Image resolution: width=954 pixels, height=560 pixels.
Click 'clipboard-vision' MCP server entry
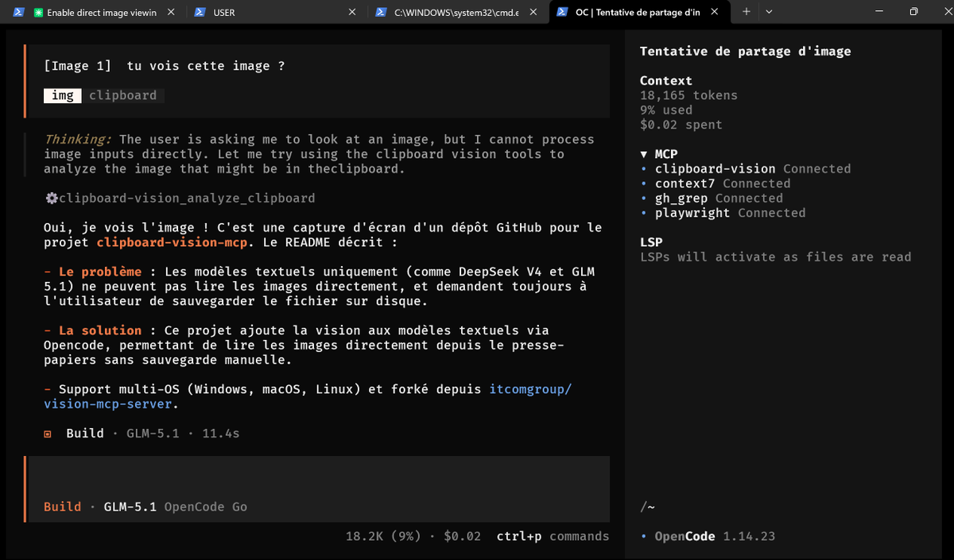(715, 168)
